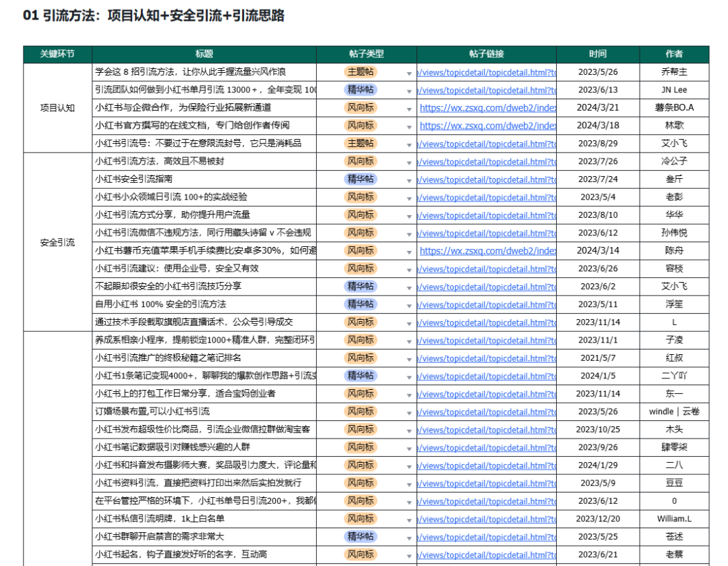Select 主题帖 tag in '小红书引流号' row

tap(360, 144)
